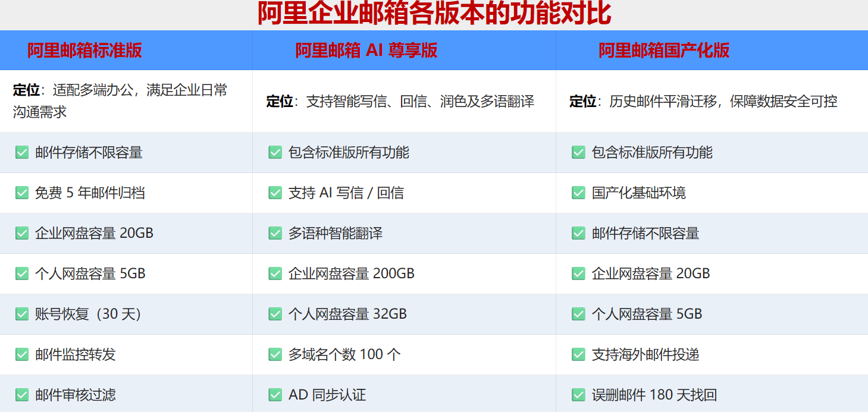The height and width of the screenshot is (412, 868).
Task: Click the checkmark icon beside 邮件监控转发
Action: (22, 354)
